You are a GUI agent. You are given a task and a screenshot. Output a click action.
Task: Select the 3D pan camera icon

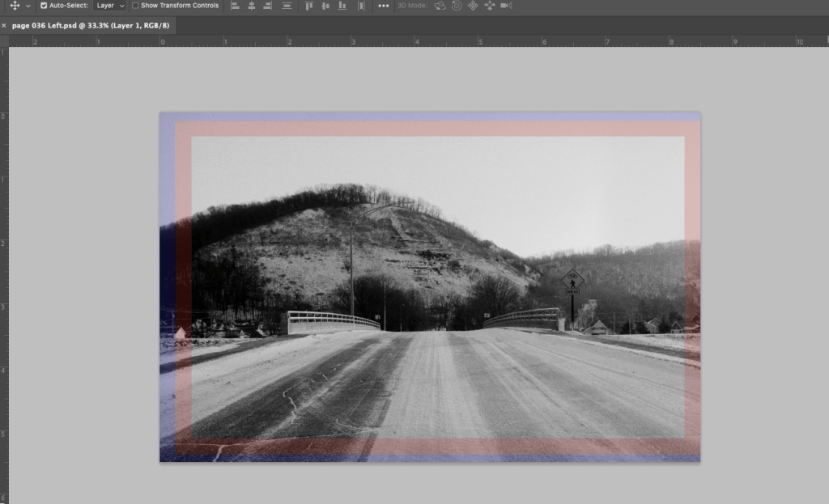[x=473, y=6]
